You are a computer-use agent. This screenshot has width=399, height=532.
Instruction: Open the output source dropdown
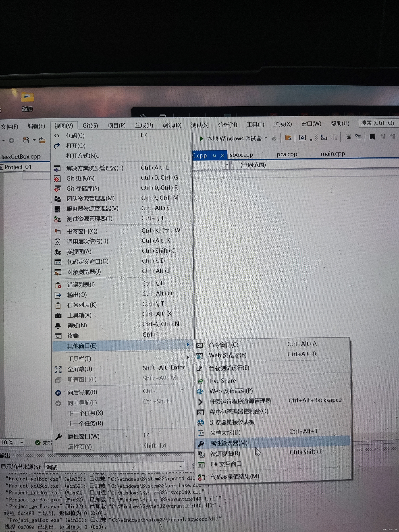coord(181,467)
